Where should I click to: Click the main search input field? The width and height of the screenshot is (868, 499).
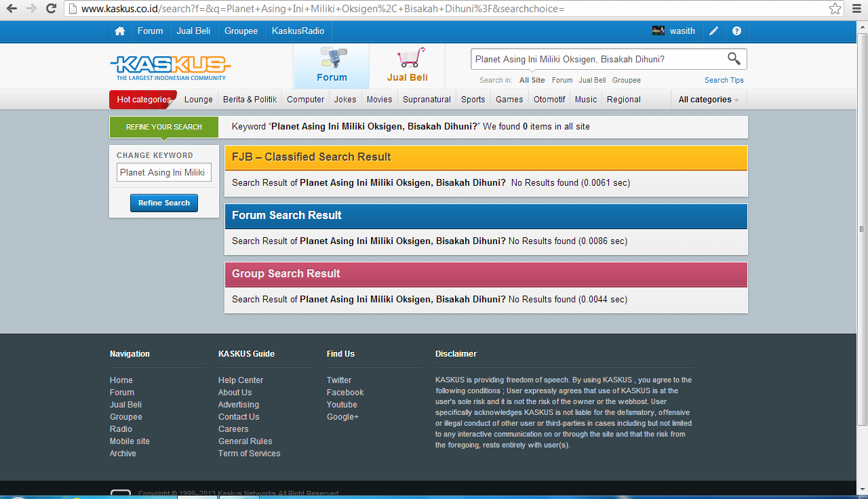598,59
